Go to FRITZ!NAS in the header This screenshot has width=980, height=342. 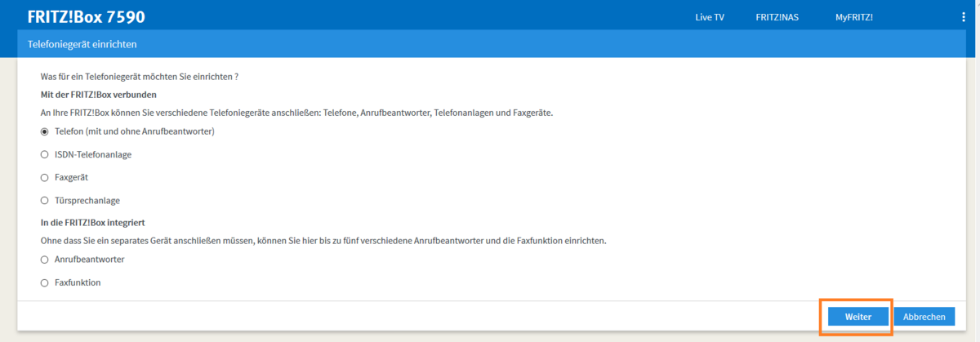(777, 17)
